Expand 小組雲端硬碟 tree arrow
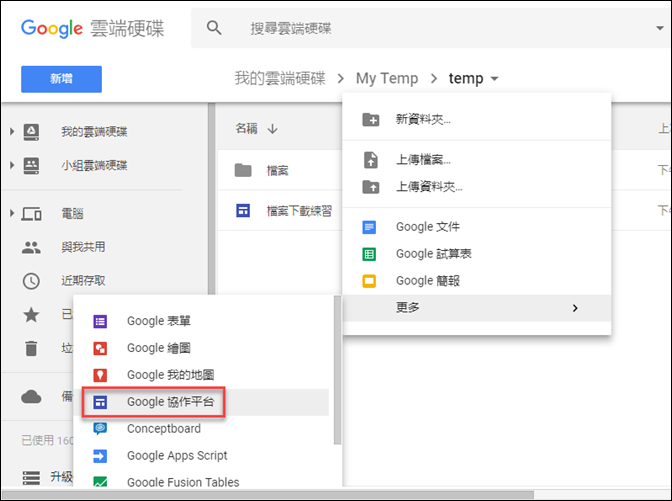 (12, 165)
